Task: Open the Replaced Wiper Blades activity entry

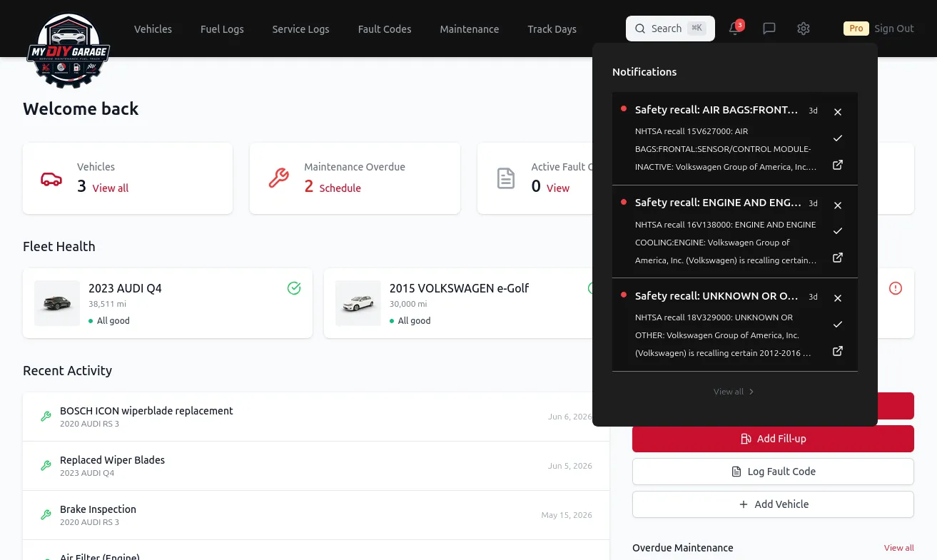Action: (x=316, y=466)
